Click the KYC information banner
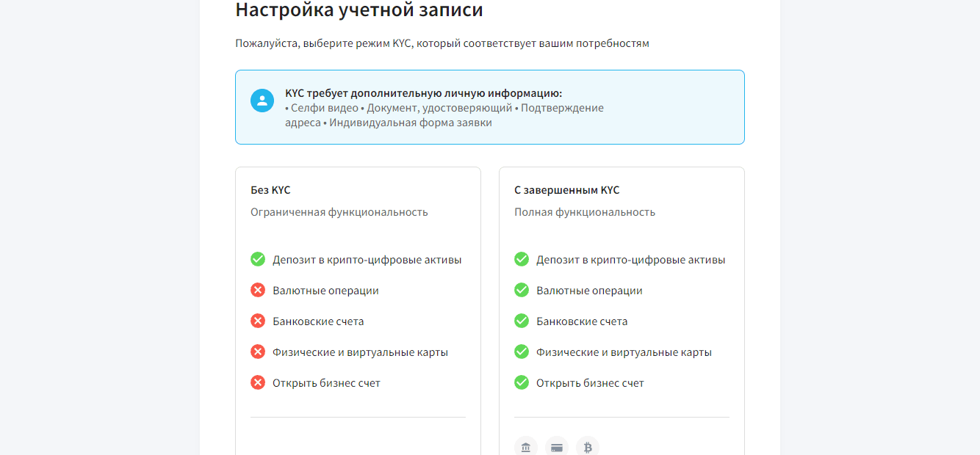 (x=490, y=107)
